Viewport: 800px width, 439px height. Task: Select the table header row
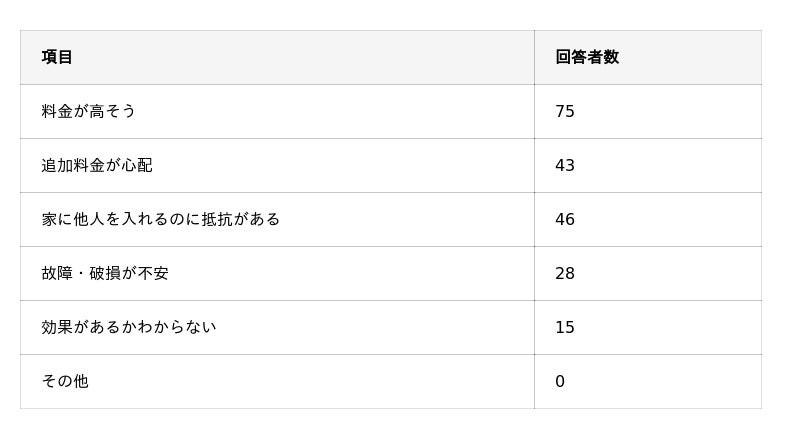(390, 57)
